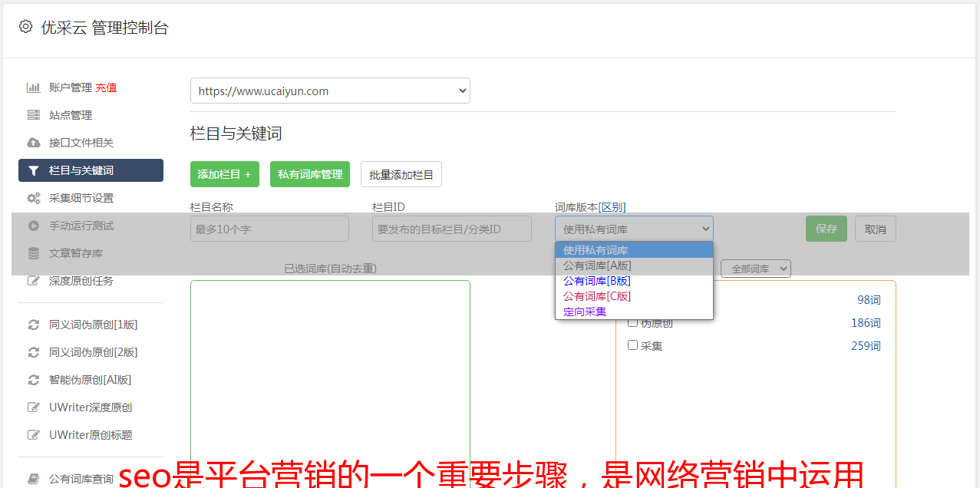Click the filter icon for 栏目与关键词
The image size is (980, 488).
click(x=34, y=170)
